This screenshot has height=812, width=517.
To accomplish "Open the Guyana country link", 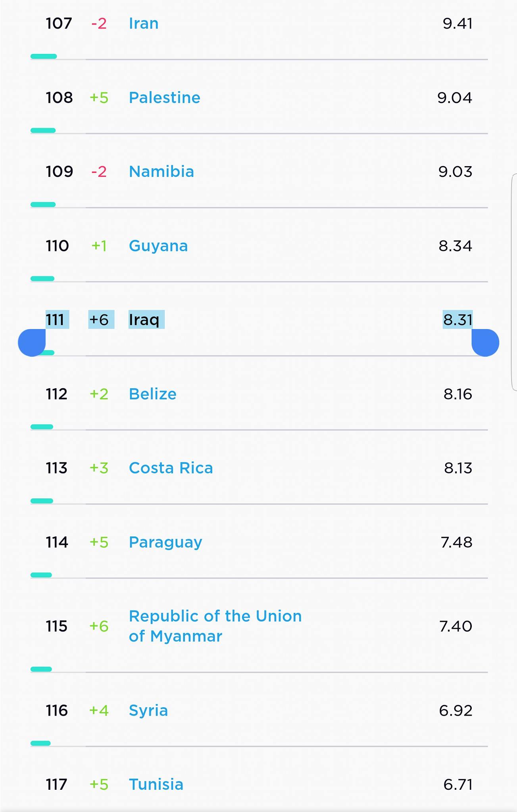I will pos(158,246).
